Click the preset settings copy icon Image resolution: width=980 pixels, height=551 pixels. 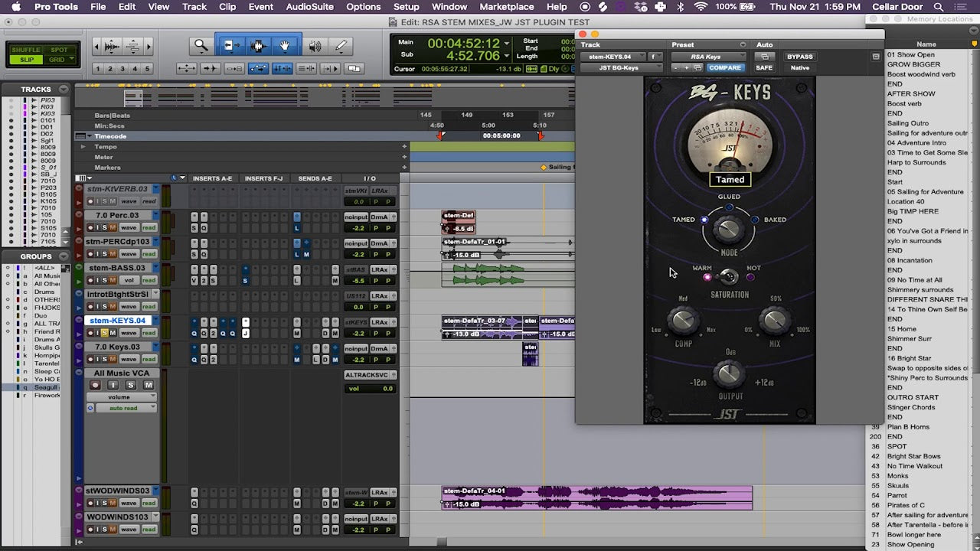(x=696, y=67)
